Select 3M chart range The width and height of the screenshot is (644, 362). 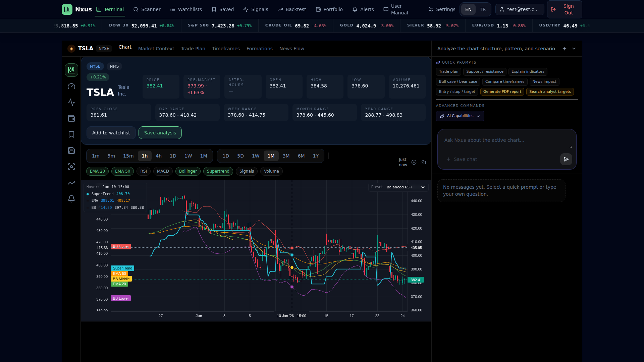pos(286,156)
